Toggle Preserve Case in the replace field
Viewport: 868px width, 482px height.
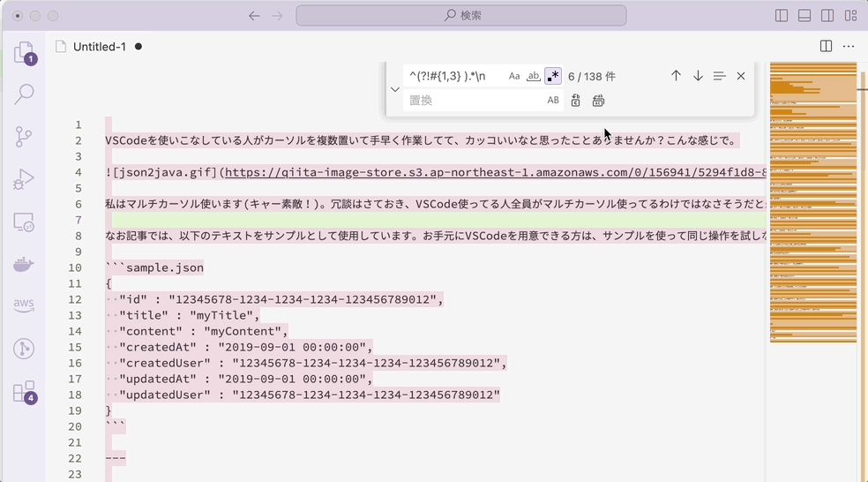point(553,101)
